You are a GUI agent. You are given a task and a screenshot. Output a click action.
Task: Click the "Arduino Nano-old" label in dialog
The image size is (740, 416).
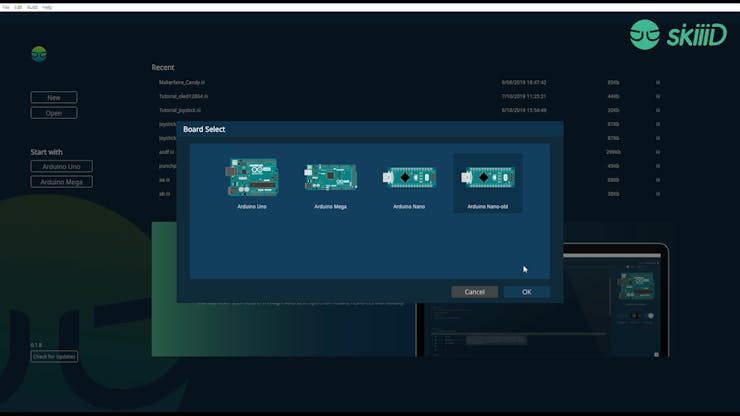[488, 207]
